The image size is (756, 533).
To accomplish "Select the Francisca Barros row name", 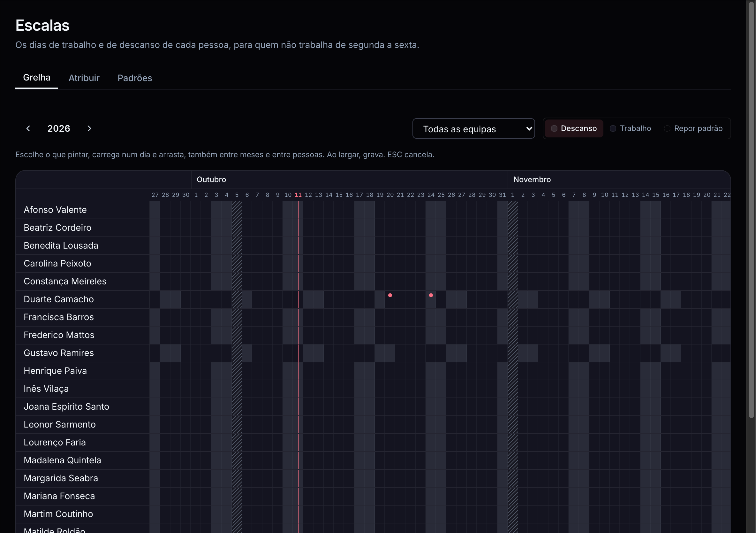I will tap(59, 317).
